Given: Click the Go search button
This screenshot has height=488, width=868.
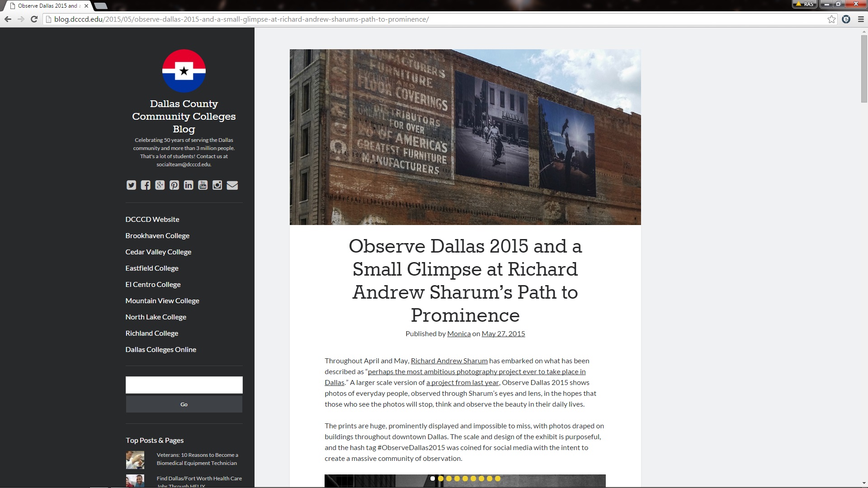Looking at the screenshot, I should (x=184, y=404).
